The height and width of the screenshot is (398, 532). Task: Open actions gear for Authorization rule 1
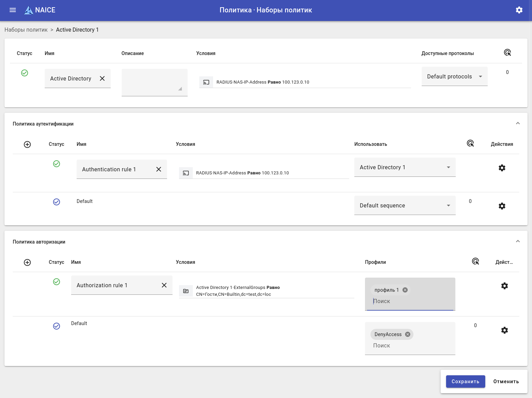pyautogui.click(x=504, y=286)
